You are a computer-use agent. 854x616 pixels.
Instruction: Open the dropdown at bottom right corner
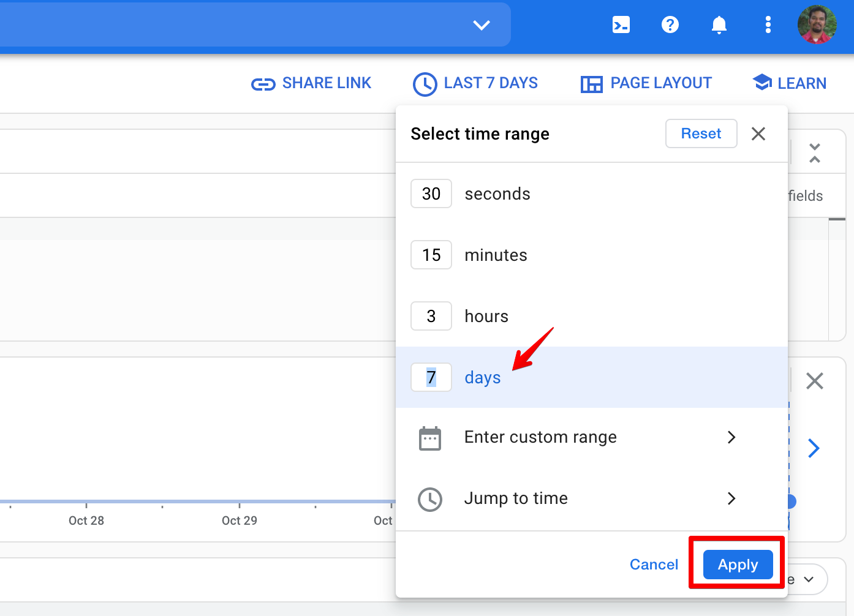[x=807, y=579]
